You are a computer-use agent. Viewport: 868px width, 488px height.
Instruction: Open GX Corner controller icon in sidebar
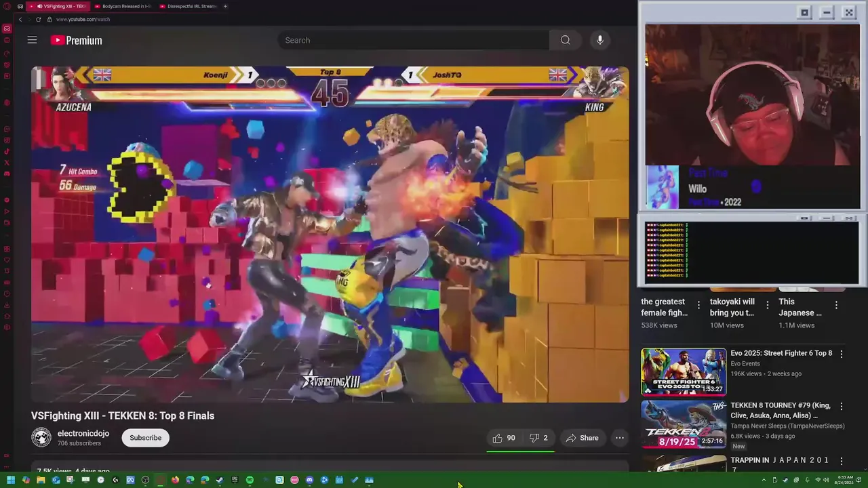point(7,28)
